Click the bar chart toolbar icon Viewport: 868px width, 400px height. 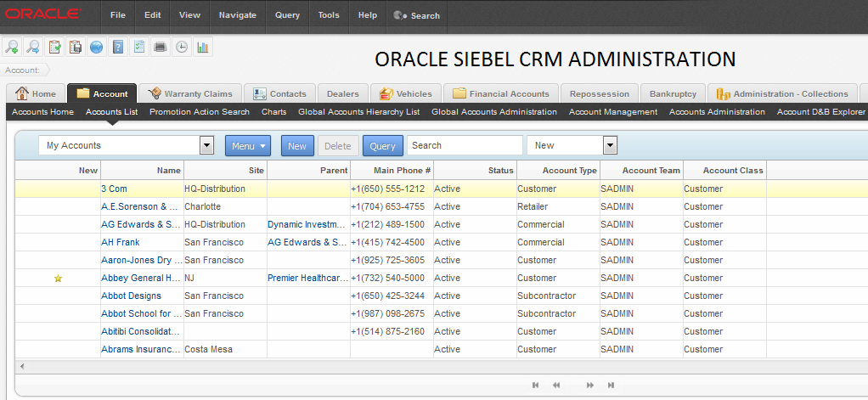203,47
